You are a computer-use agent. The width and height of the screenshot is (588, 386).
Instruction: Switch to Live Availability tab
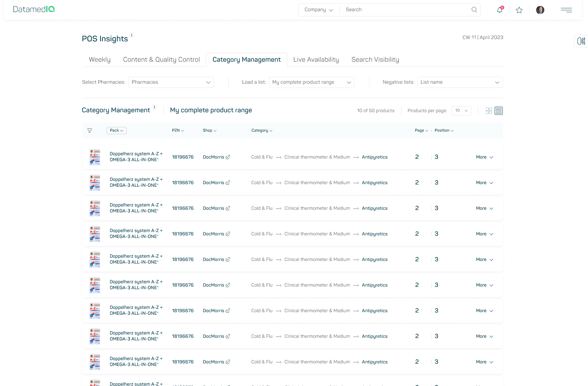(x=316, y=60)
